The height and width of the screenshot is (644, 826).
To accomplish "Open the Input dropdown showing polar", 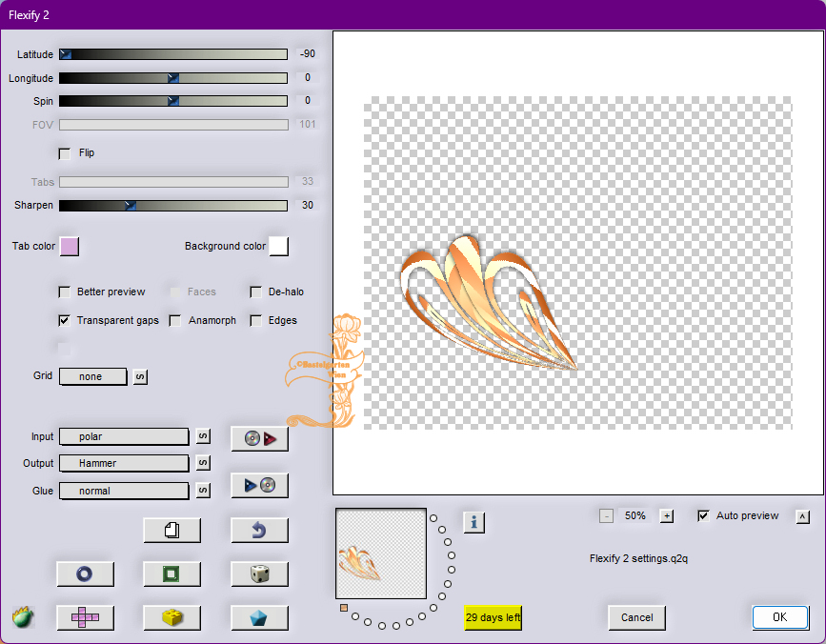I will [124, 436].
